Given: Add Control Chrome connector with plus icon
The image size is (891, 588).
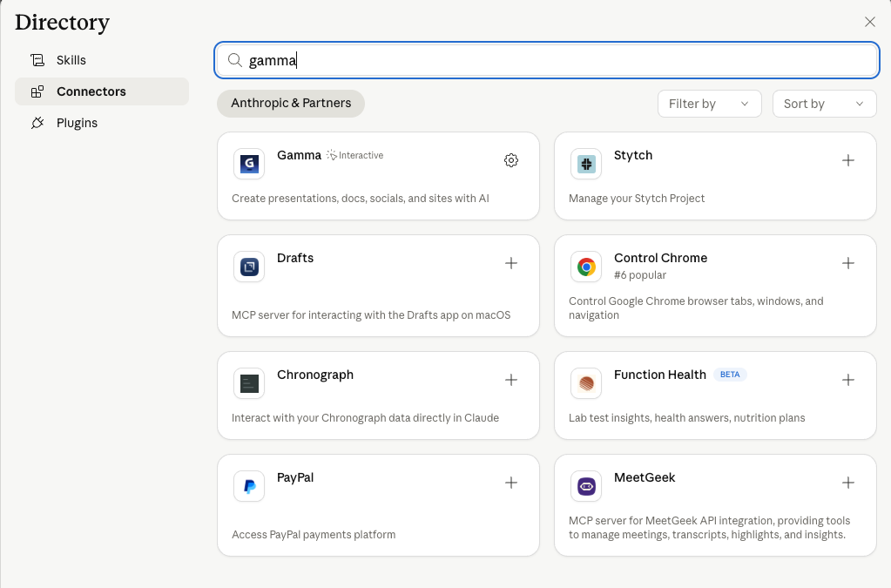Looking at the screenshot, I should (848, 263).
